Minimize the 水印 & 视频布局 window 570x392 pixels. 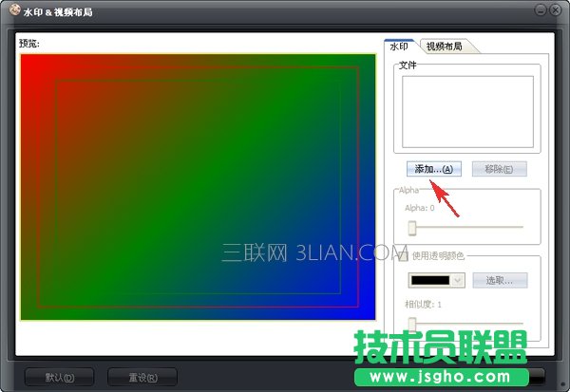click(x=541, y=9)
